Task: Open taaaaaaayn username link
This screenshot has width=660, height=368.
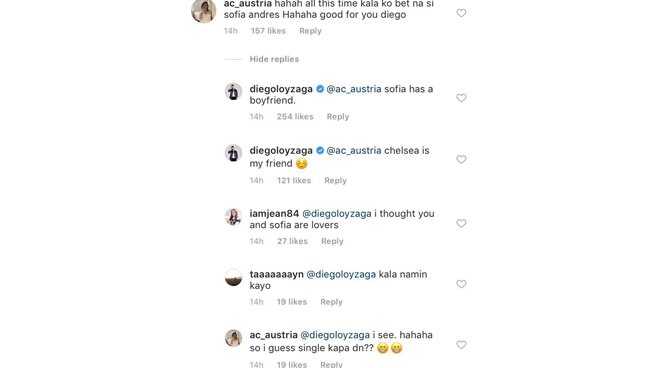Action: point(276,275)
